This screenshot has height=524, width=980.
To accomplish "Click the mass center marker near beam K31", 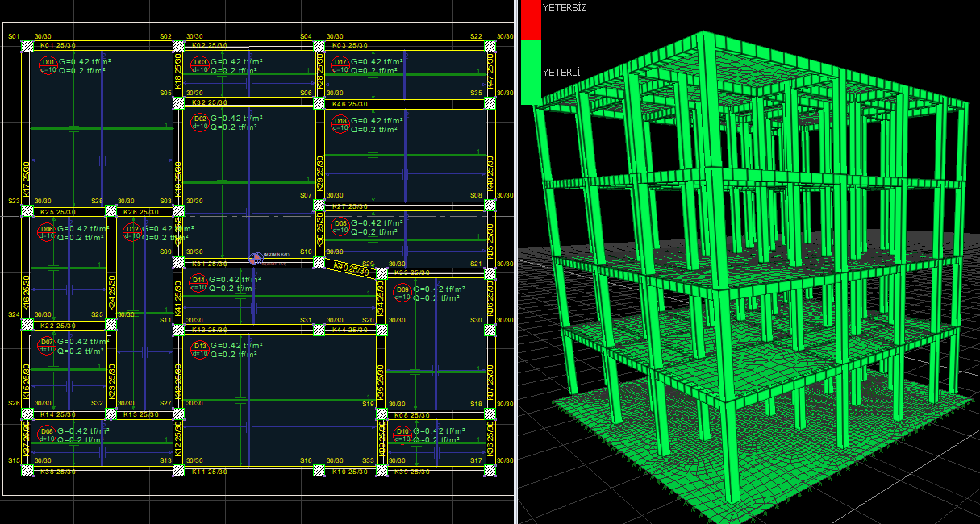I will pyautogui.click(x=256, y=258).
